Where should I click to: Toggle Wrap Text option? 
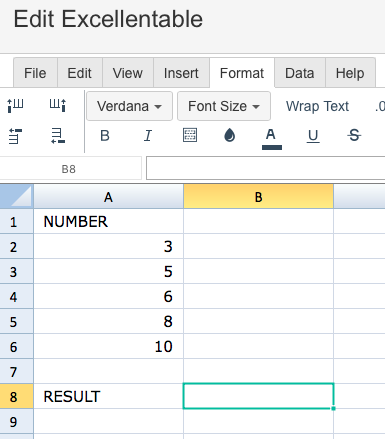click(x=317, y=106)
